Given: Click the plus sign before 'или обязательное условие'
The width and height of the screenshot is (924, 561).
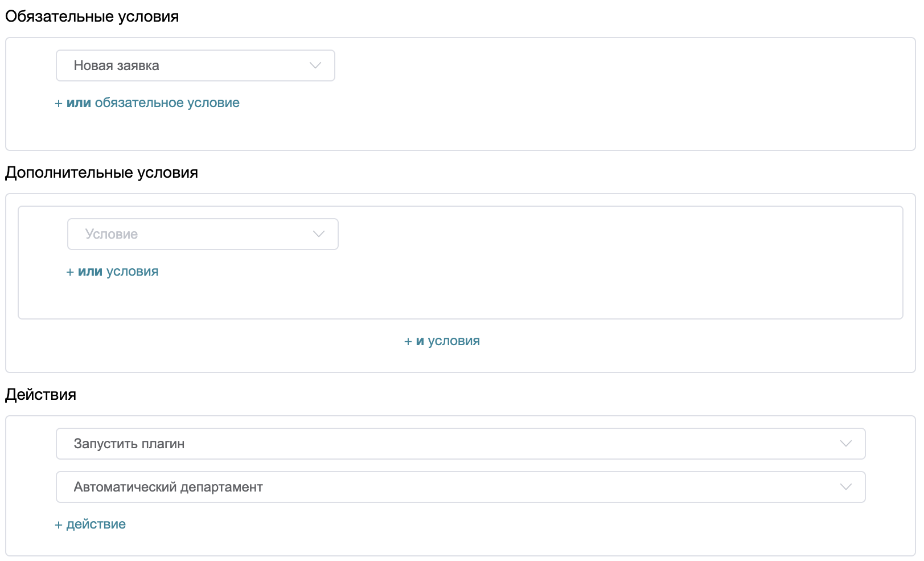Looking at the screenshot, I should coord(59,104).
